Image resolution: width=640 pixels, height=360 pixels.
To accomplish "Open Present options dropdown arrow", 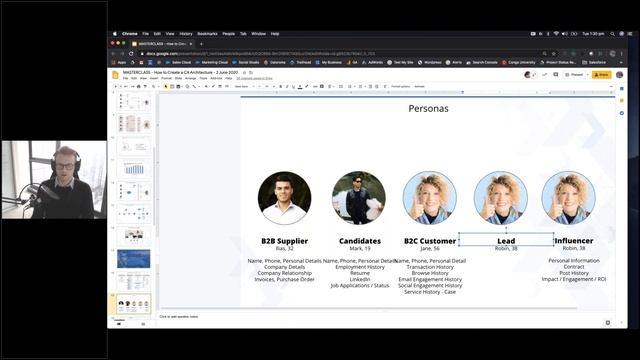I will [x=587, y=75].
